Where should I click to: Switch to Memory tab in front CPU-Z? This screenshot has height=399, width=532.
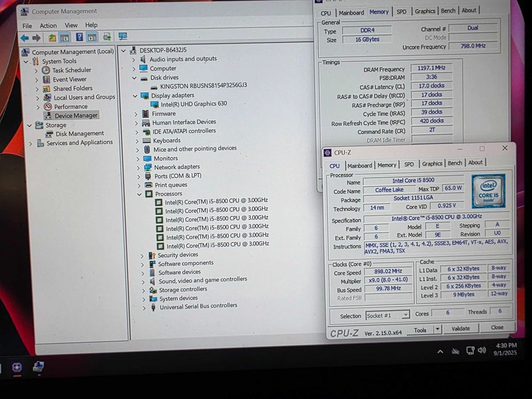click(387, 165)
